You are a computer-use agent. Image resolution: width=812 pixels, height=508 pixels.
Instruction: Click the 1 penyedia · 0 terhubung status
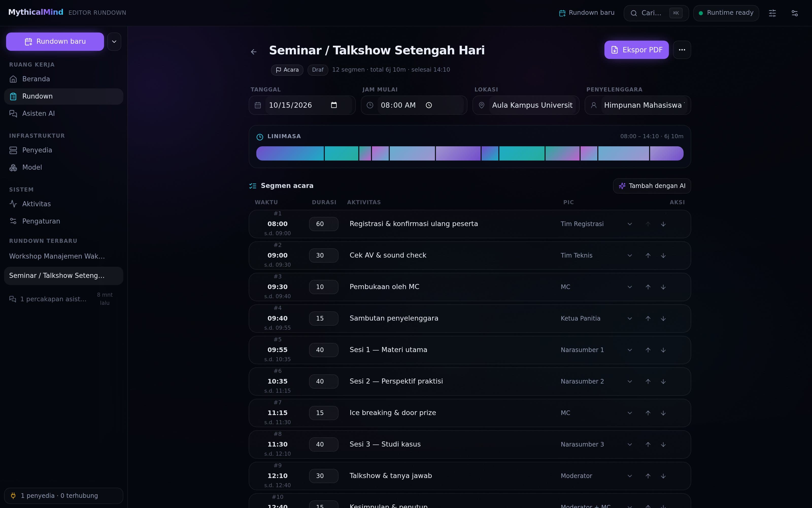(x=63, y=496)
